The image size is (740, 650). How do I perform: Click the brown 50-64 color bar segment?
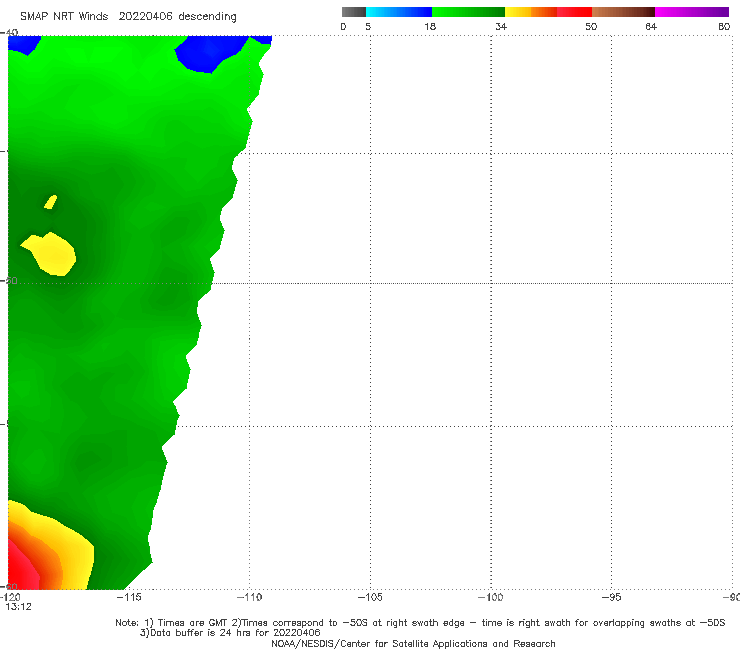[x=623, y=12]
